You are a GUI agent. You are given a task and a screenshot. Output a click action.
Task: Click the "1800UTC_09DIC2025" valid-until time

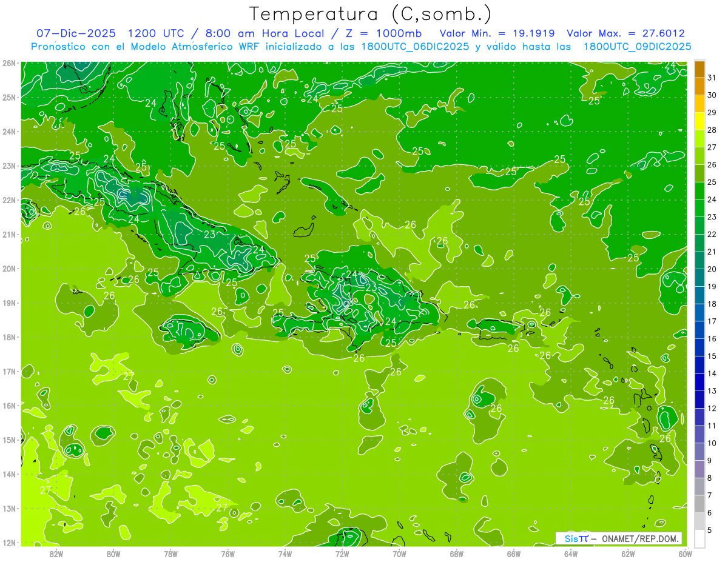[637, 47]
